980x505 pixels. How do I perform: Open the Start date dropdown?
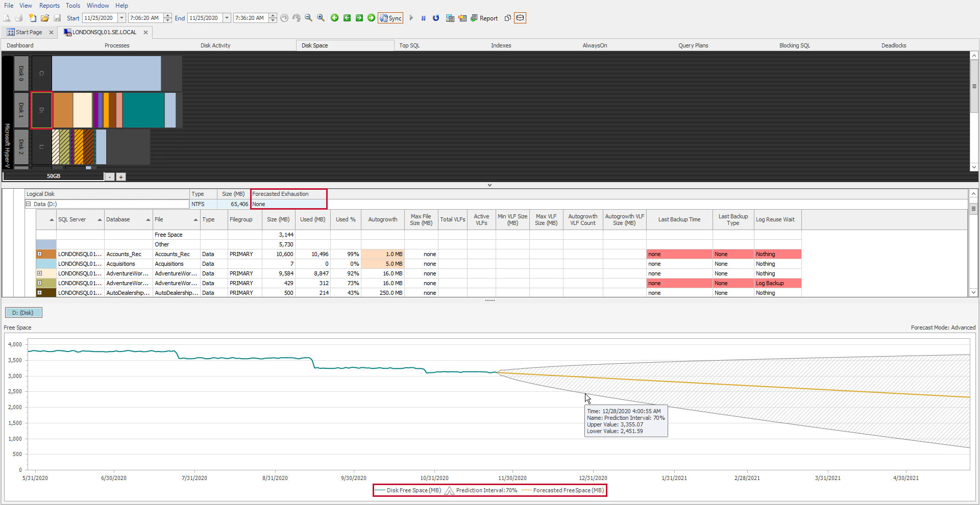(x=121, y=18)
